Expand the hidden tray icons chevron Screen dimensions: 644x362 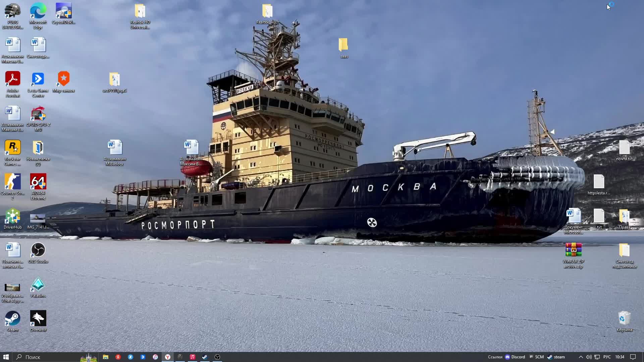pos(581,357)
